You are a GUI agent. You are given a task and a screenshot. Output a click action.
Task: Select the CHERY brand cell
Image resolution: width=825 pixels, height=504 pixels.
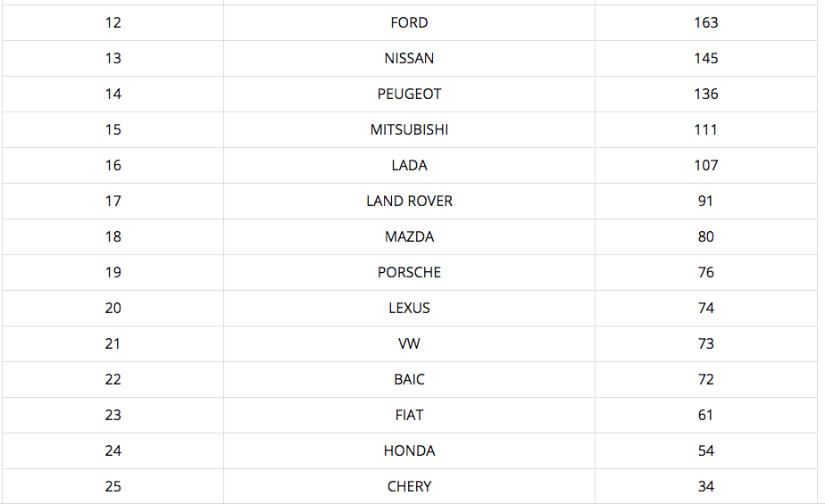pos(409,487)
